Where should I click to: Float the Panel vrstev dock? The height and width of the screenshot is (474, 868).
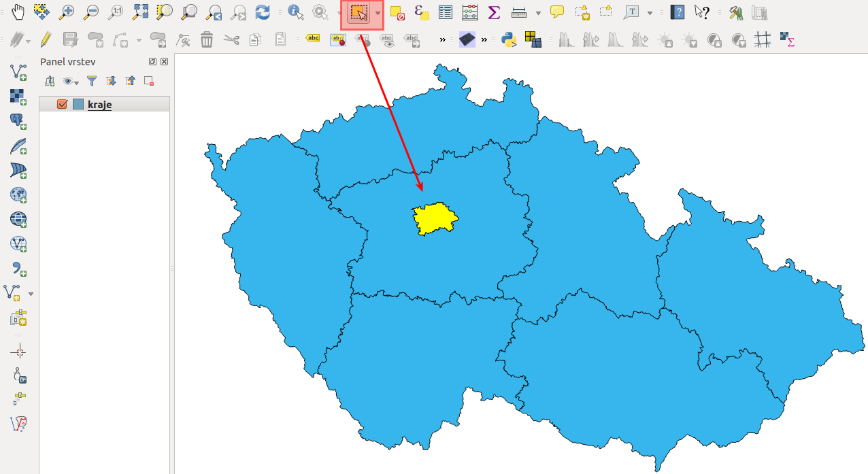153,61
